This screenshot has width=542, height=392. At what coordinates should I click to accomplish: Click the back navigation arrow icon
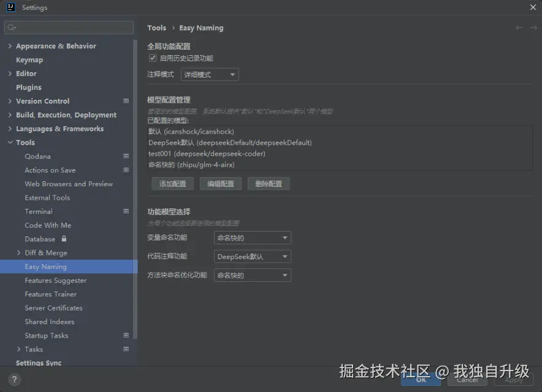519,28
